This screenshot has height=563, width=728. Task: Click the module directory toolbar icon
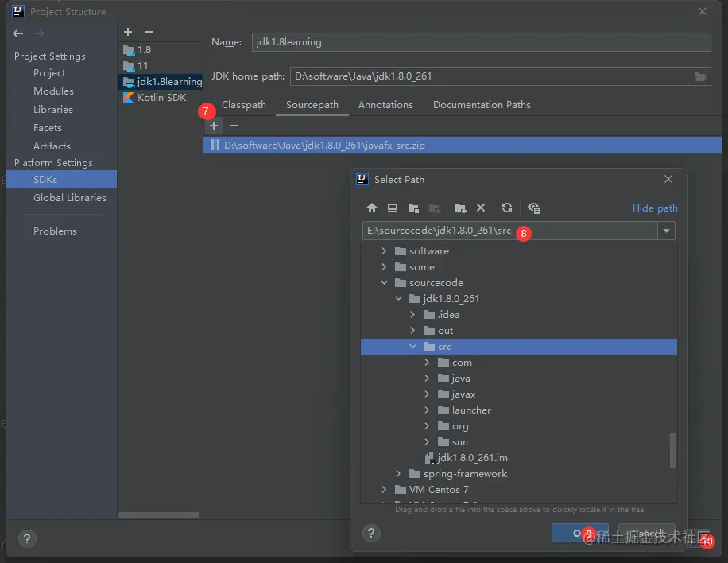(x=434, y=208)
